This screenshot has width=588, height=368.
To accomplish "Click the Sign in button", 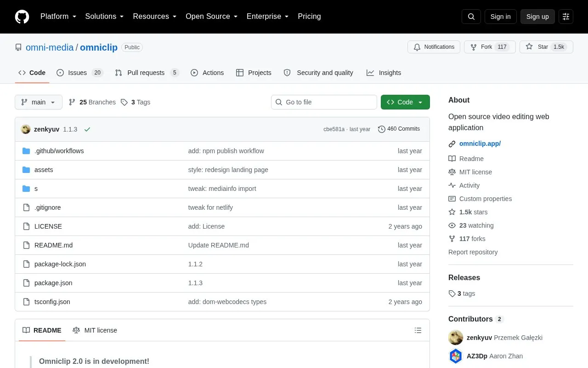I will pyautogui.click(x=500, y=17).
